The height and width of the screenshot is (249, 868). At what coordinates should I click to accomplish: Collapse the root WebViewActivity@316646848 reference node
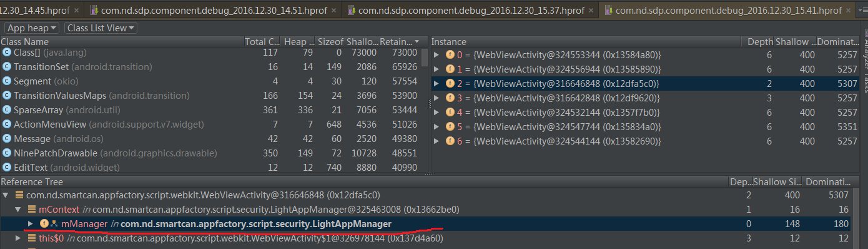(x=6, y=195)
